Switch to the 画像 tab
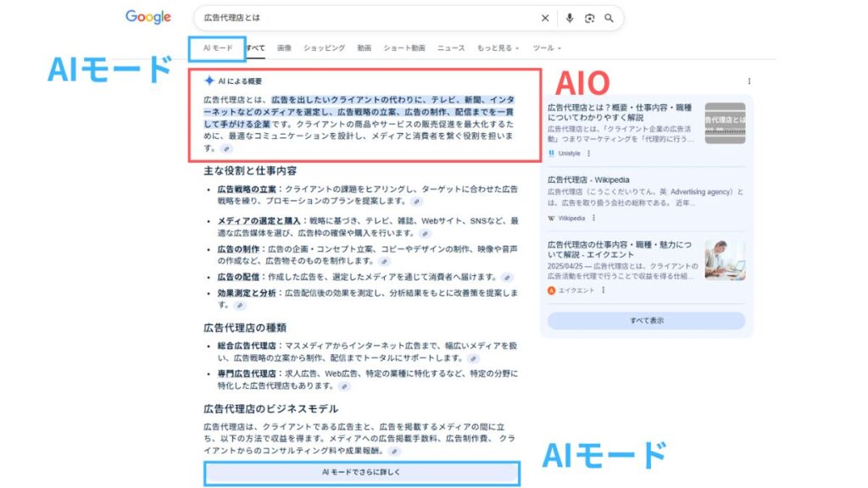Viewport: 868px width, 488px height. click(284, 48)
